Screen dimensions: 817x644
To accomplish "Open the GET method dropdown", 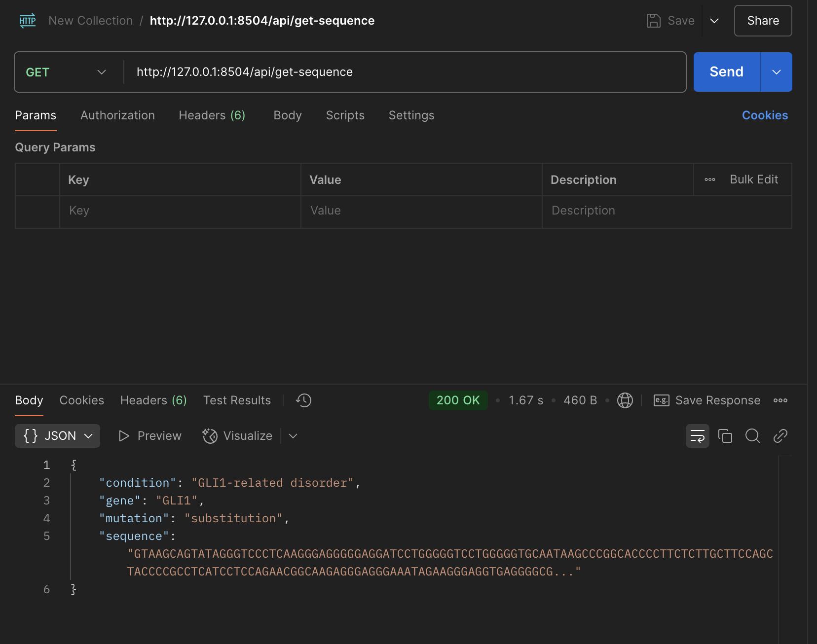I will coord(67,72).
